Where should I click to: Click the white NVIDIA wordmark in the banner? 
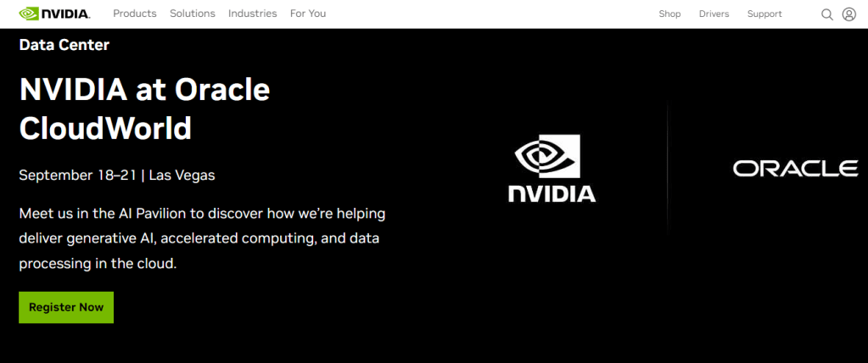[x=552, y=193]
